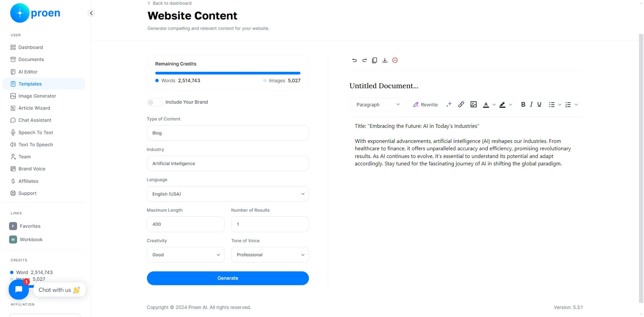Click the highlight marker icon
Viewport: 644px width, 317px height.
tap(502, 105)
